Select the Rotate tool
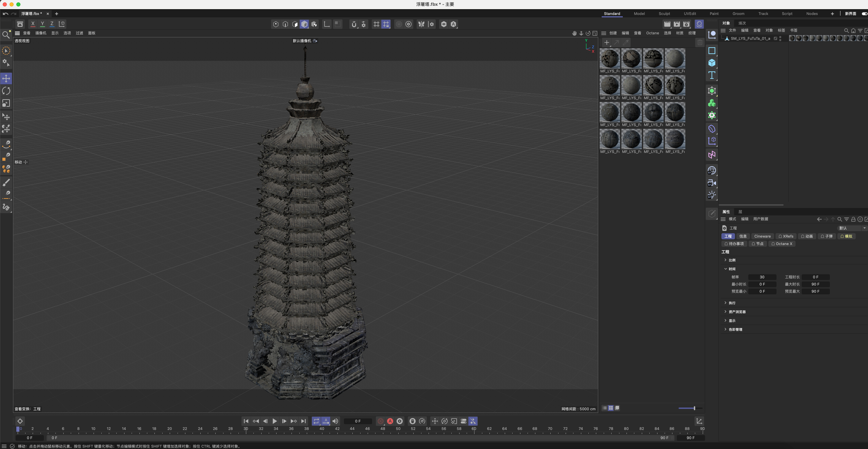868x449 pixels. pos(6,91)
